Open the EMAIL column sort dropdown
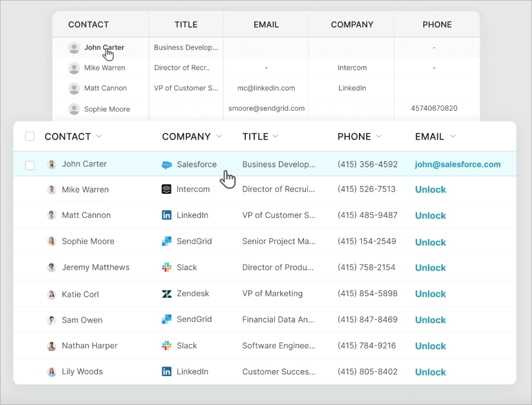The image size is (532, 405). point(453,137)
